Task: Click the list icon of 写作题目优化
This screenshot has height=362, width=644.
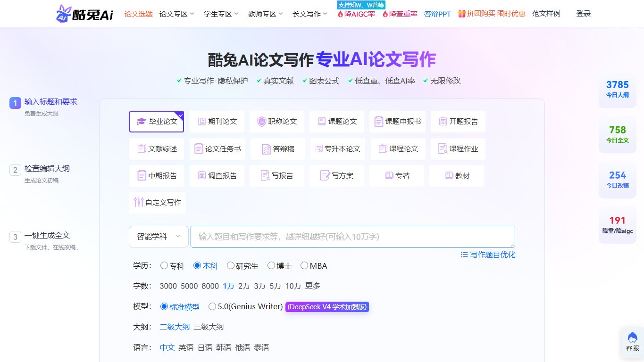Action: point(464,255)
